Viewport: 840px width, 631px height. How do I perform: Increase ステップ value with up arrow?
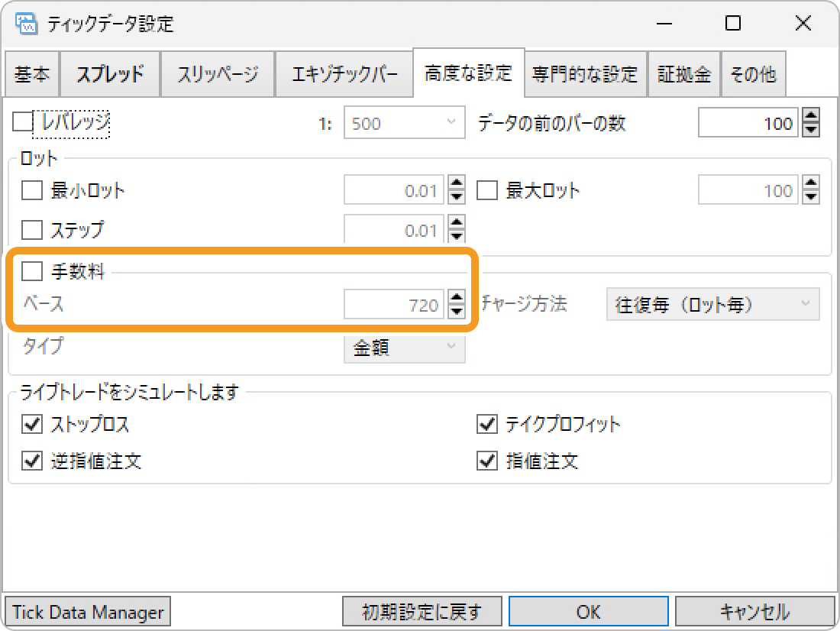pyautogui.click(x=457, y=222)
